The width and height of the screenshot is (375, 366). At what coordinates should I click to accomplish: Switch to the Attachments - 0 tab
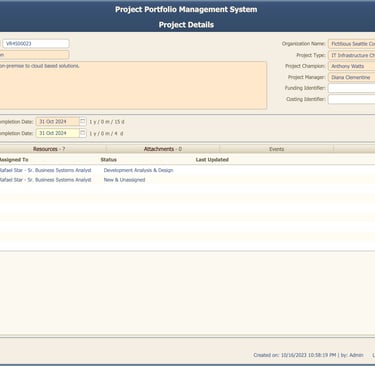tap(163, 149)
